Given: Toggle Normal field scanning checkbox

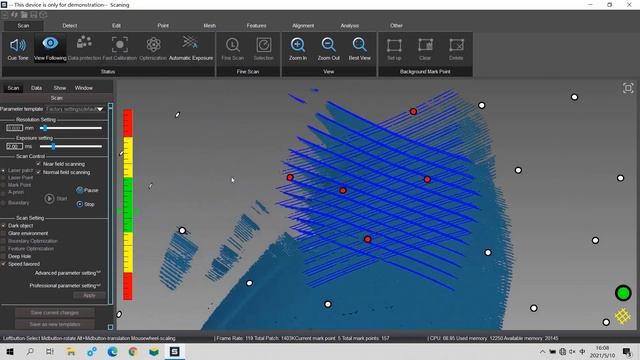Looking at the screenshot, I should 38,172.
